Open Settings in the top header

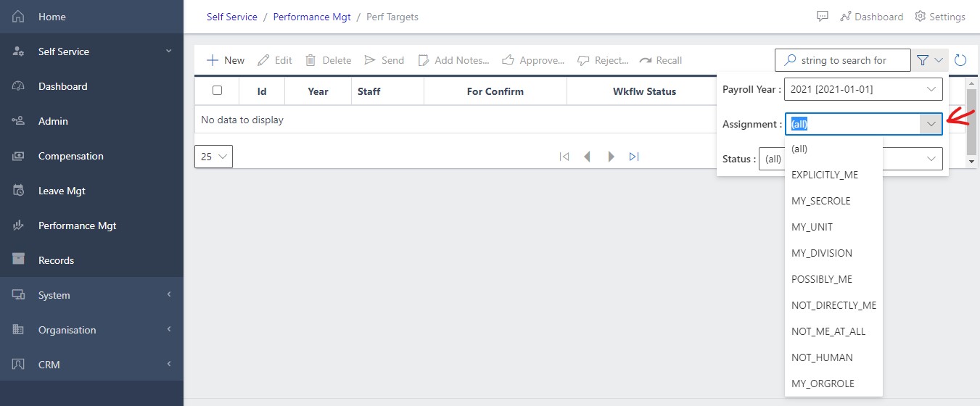(x=940, y=17)
